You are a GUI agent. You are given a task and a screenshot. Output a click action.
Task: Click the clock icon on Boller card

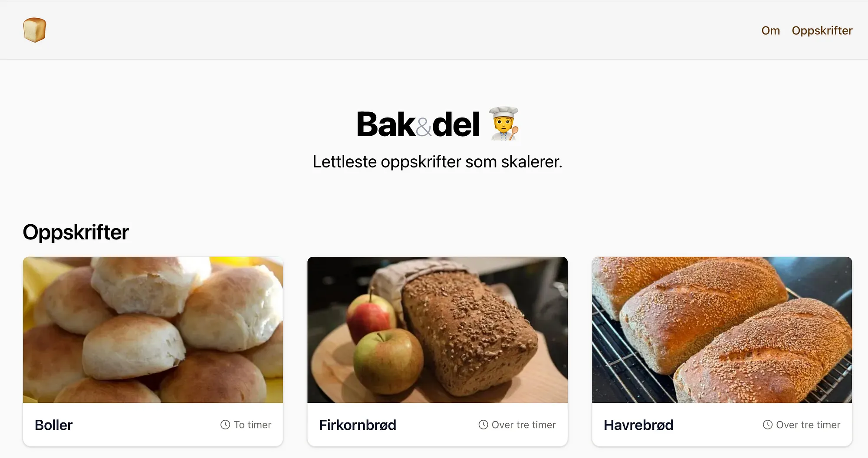(x=225, y=425)
